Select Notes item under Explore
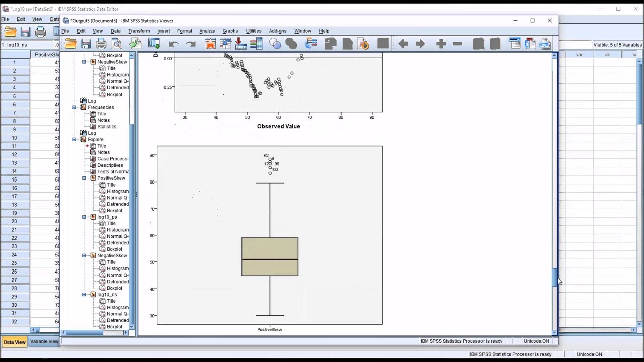This screenshot has height=362, width=644. 103,152
